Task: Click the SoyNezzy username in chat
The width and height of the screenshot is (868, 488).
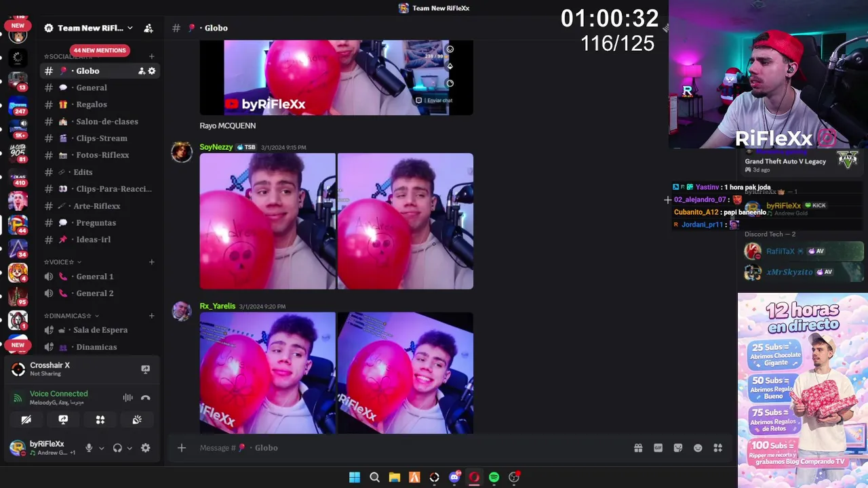Action: coord(216,147)
